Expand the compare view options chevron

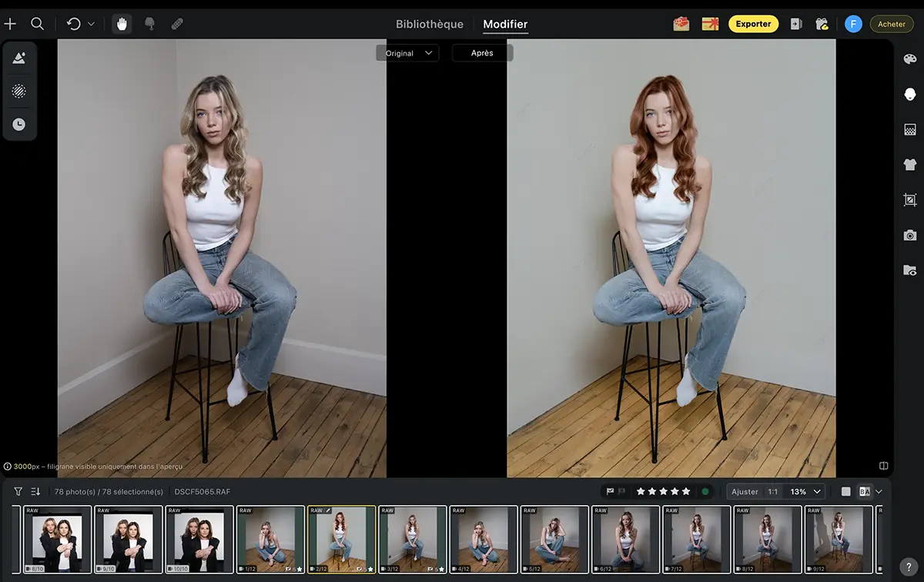click(879, 491)
